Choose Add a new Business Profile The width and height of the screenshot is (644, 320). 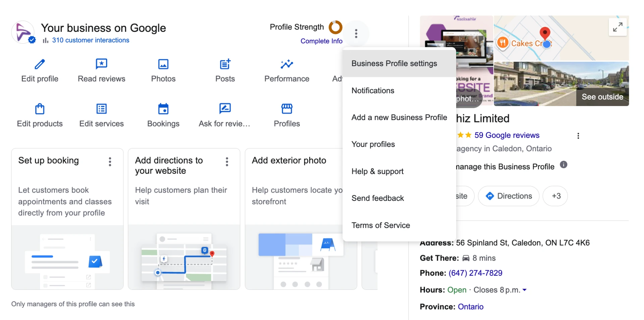(399, 117)
